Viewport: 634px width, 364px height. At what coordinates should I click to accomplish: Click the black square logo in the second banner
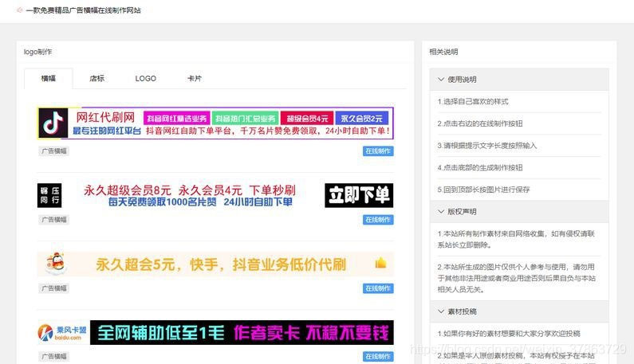pyautogui.click(x=49, y=195)
